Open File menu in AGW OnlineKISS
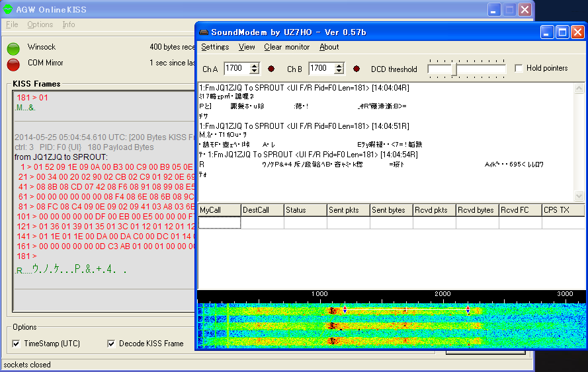Image resolution: width=588 pixels, height=372 pixels. click(x=12, y=24)
